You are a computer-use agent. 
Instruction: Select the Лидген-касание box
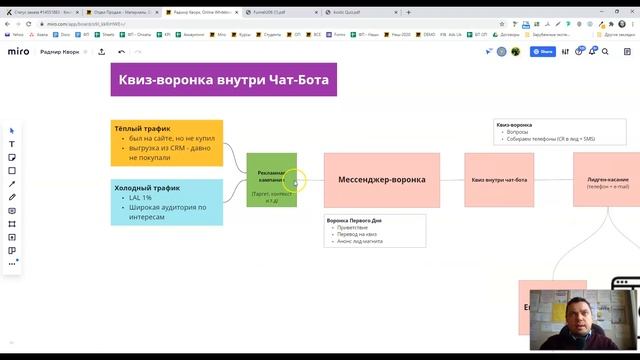[607, 180]
